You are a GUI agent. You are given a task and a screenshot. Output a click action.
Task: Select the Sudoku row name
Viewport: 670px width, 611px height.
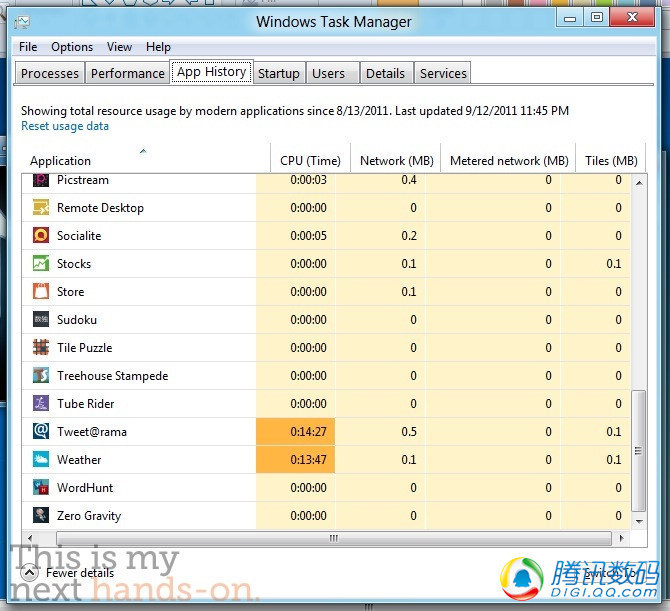tap(77, 320)
